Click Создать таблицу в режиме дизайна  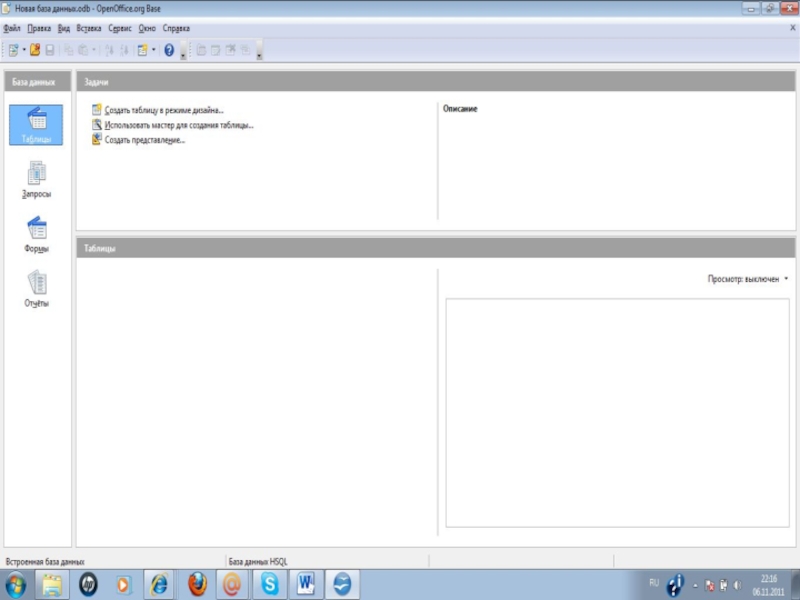(163, 110)
